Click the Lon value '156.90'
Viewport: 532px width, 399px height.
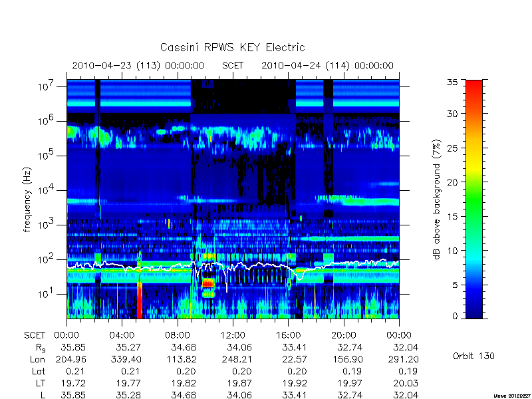click(x=346, y=359)
